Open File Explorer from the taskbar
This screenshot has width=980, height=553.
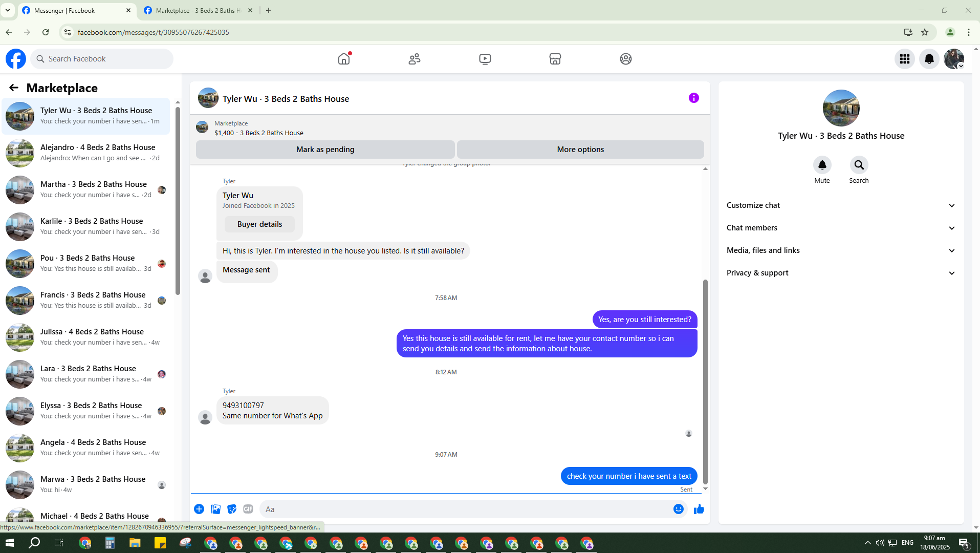135,543
